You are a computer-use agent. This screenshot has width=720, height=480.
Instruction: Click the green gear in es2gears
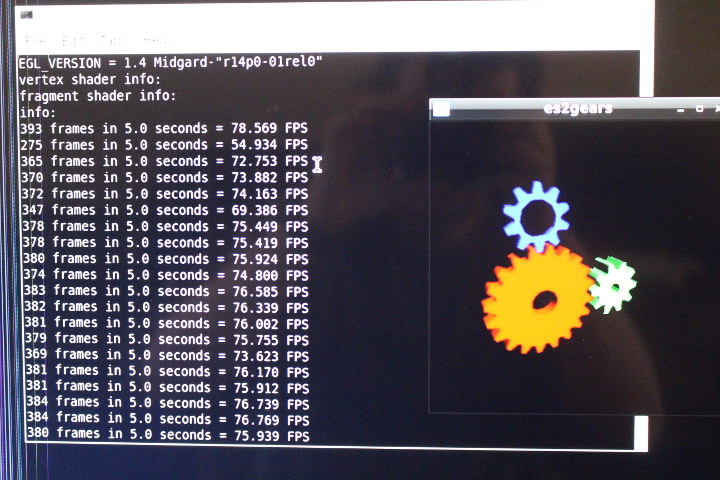[x=612, y=285]
